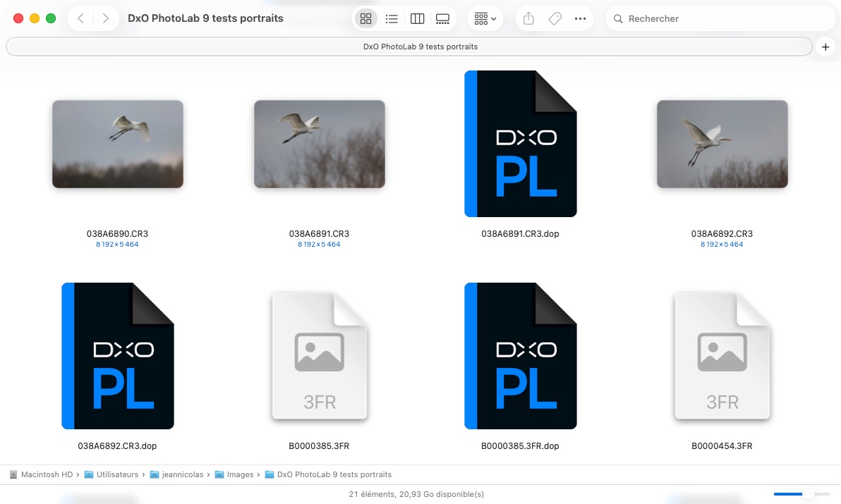Click the Share icon in toolbar
The width and height of the screenshot is (841, 504).
528,19
